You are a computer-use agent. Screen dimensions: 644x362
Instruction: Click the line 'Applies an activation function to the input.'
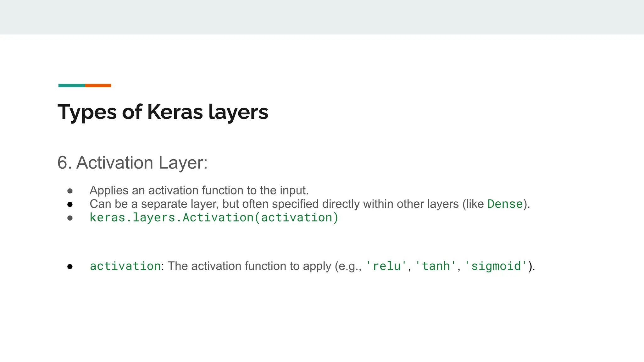(x=199, y=190)
